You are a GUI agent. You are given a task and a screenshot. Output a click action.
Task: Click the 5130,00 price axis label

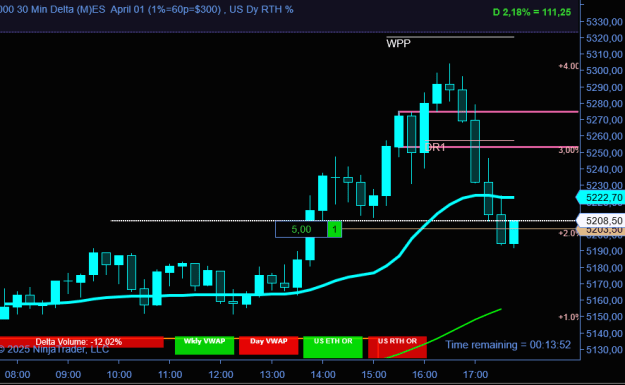click(x=604, y=350)
